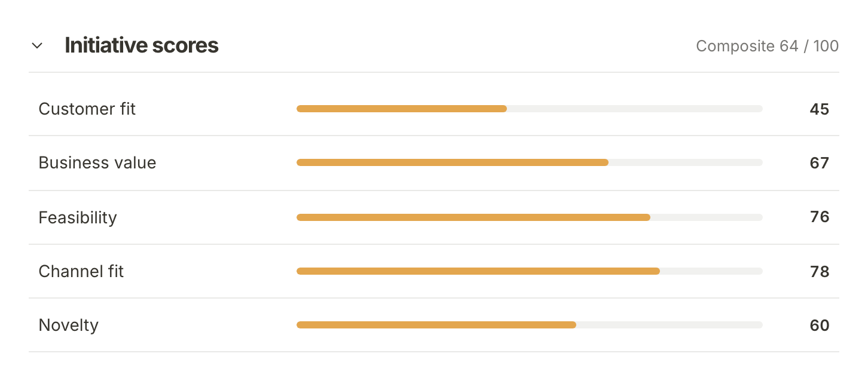Click the Channel fit score value 78

coord(820,271)
